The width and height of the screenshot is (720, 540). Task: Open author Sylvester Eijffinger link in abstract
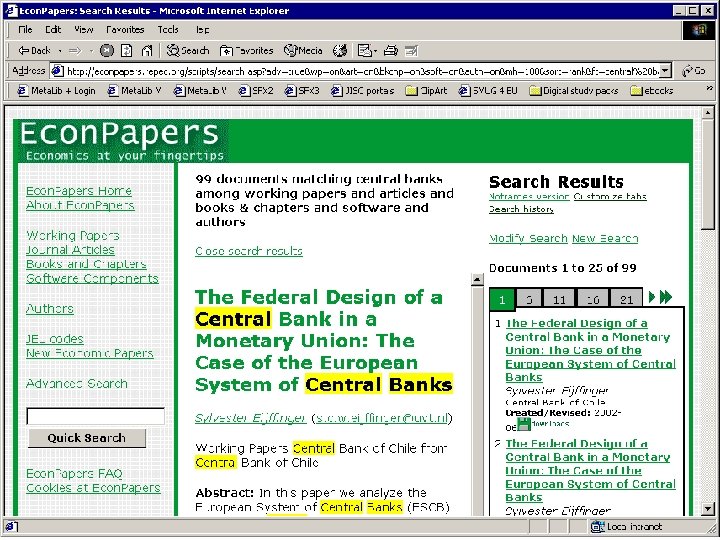coord(250,418)
